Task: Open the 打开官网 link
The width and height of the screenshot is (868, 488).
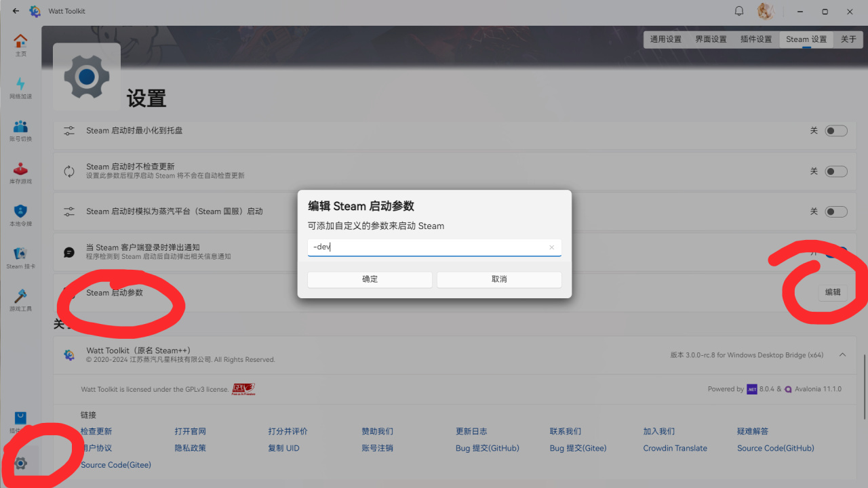Action: click(190, 431)
